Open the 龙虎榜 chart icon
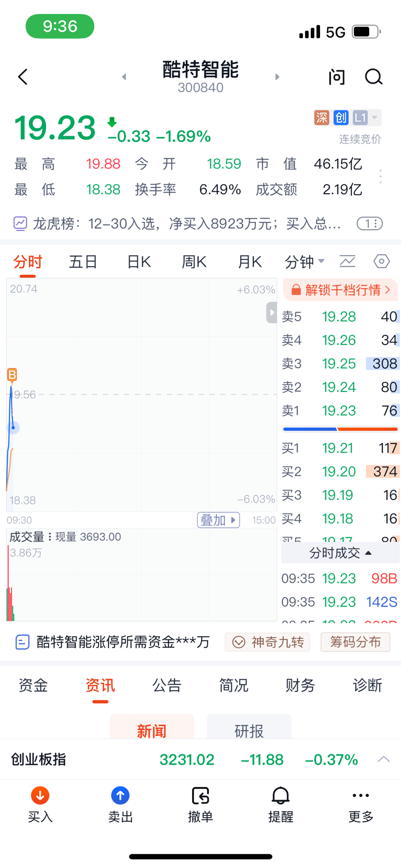The width and height of the screenshot is (401, 868). tap(20, 224)
